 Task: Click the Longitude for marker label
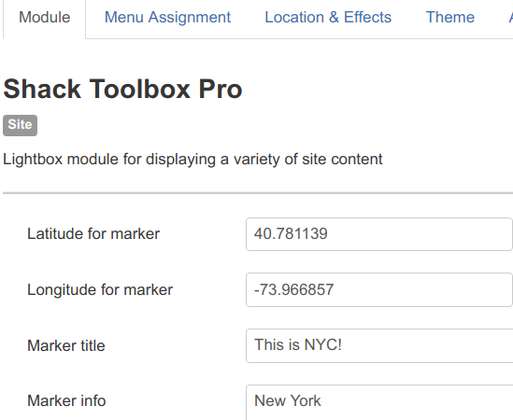100,290
